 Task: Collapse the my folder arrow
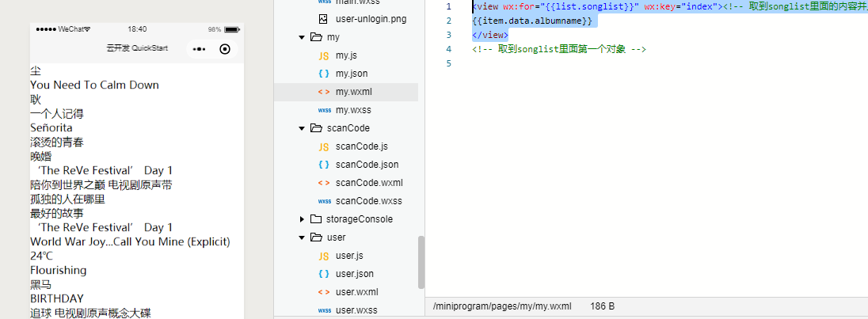click(302, 37)
